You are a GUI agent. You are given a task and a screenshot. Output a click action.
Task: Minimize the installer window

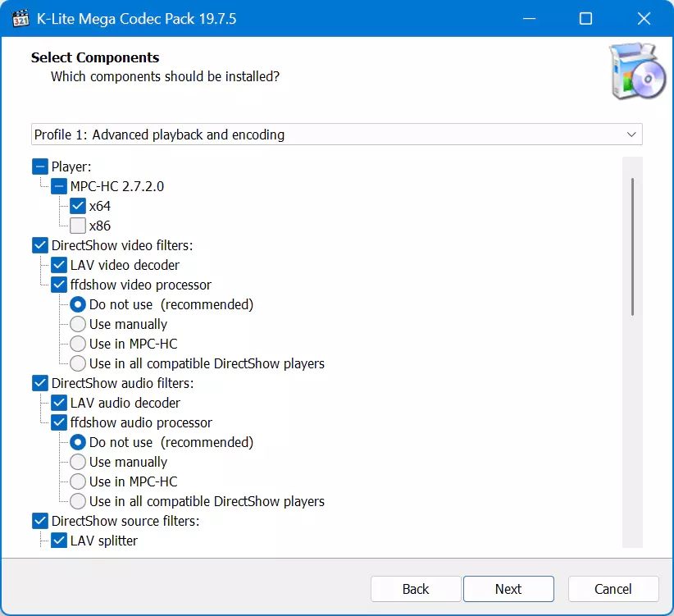pyautogui.click(x=529, y=19)
